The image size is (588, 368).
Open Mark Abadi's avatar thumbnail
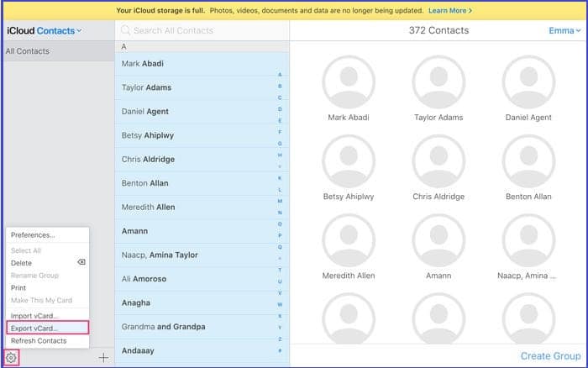tap(349, 81)
